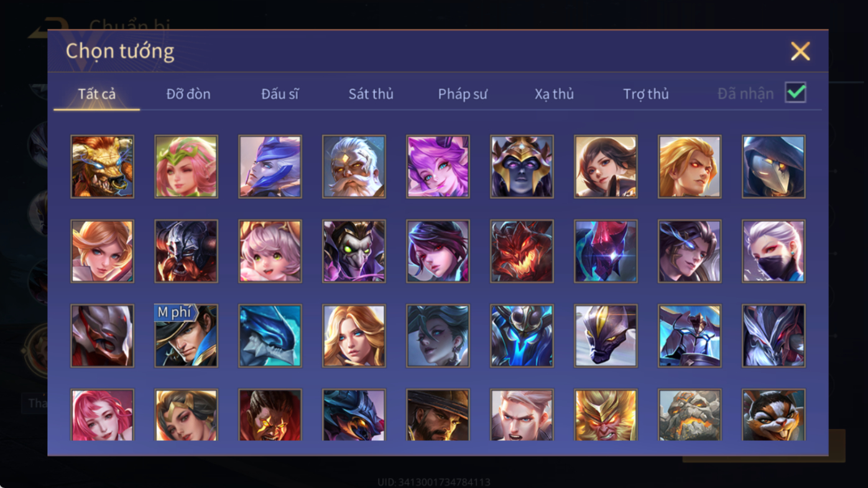
Task: Switch to the Trợ thủ tab
Action: point(646,94)
